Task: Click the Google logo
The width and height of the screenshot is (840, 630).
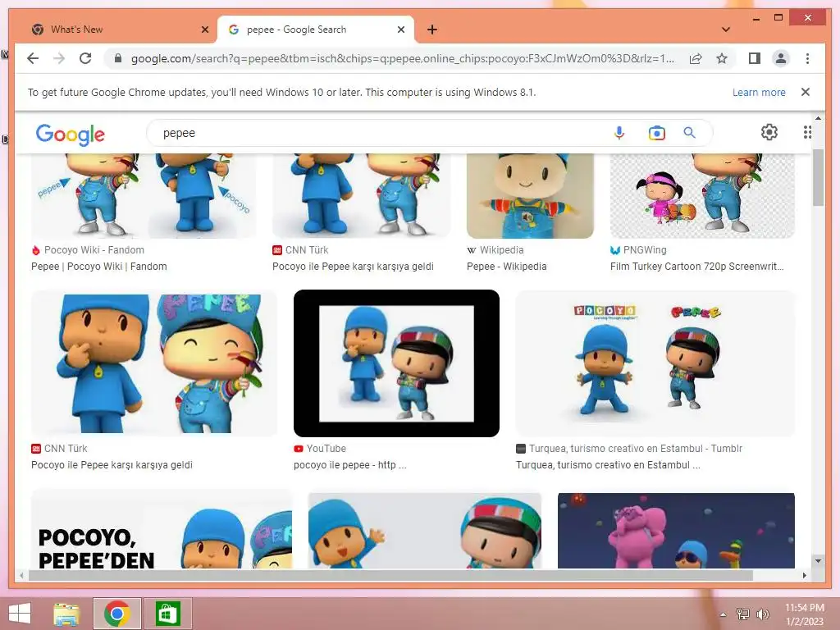Action: click(x=71, y=135)
